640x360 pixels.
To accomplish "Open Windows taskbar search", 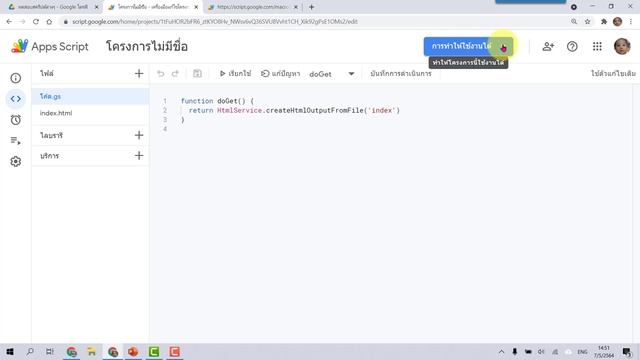I will coord(30,351).
